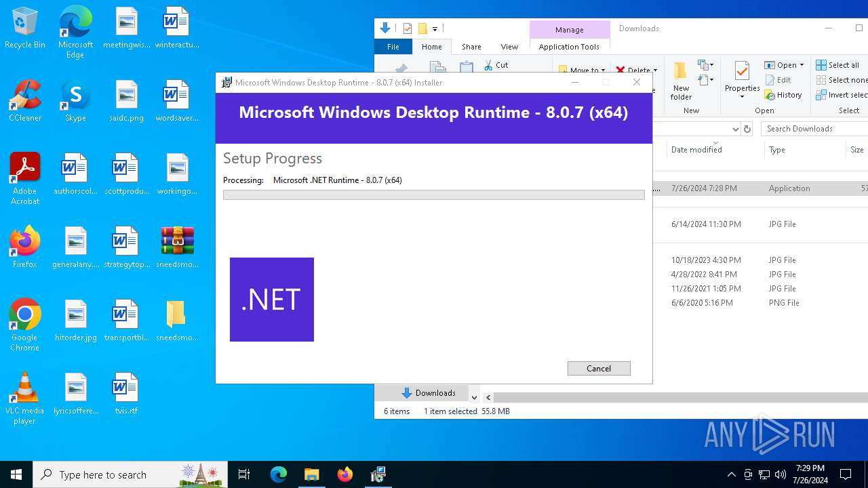The image size is (868, 488).
Task: Expand the New item dropdown in ribbon
Action: [x=711, y=65]
